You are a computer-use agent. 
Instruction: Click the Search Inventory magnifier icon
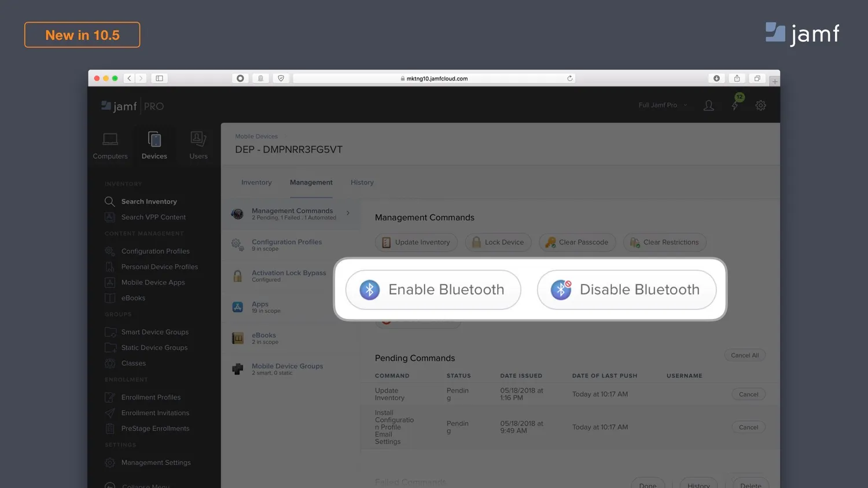tap(109, 201)
